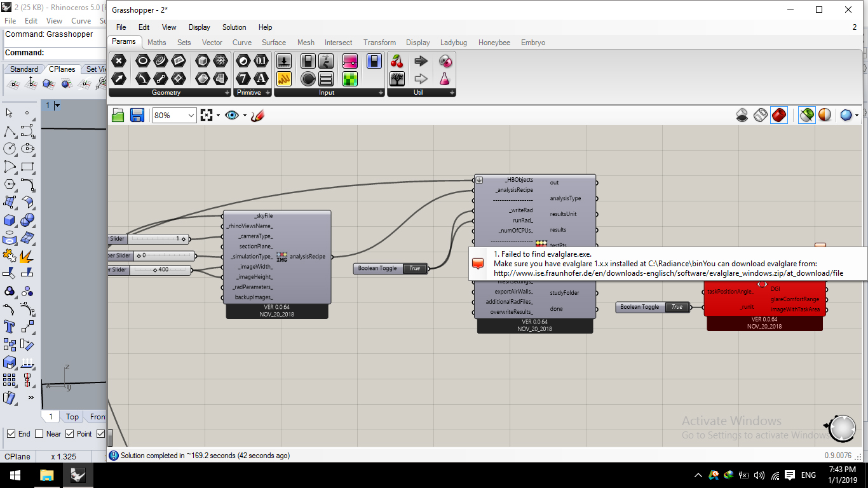The height and width of the screenshot is (488, 868).
Task: Select the '7' integer primitive icon
Action: pos(243,79)
